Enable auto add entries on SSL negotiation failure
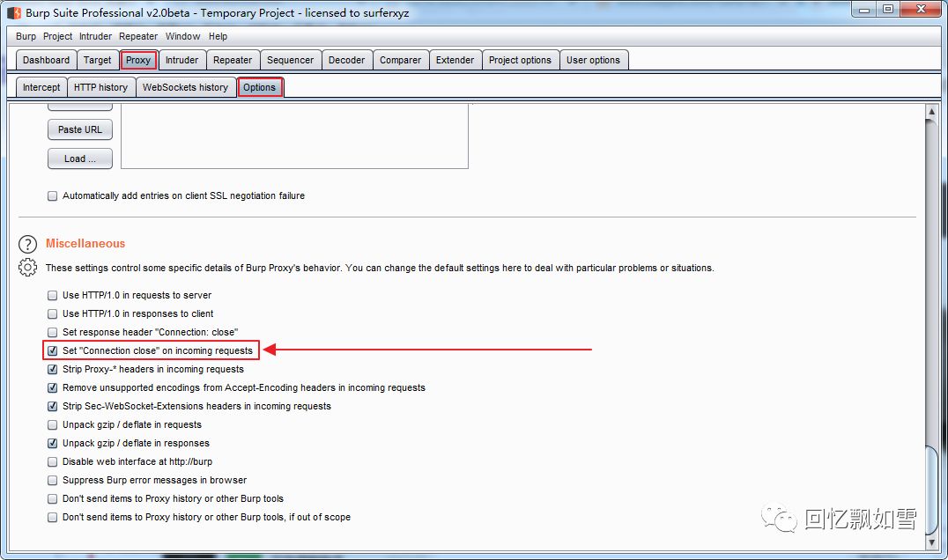 point(53,195)
